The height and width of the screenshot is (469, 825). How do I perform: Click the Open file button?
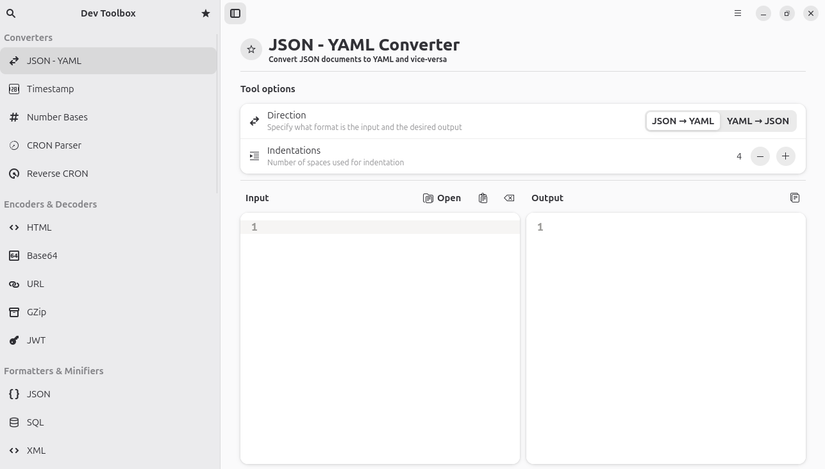pyautogui.click(x=442, y=198)
